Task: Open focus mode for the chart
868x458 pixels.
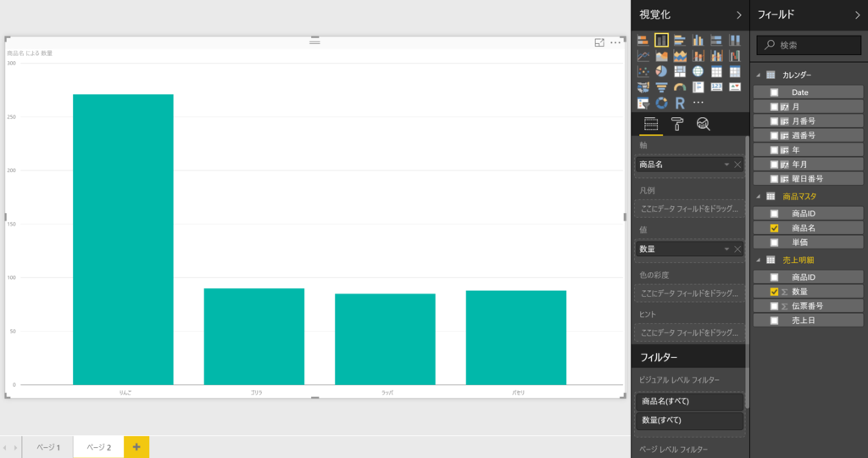Action: pyautogui.click(x=599, y=42)
